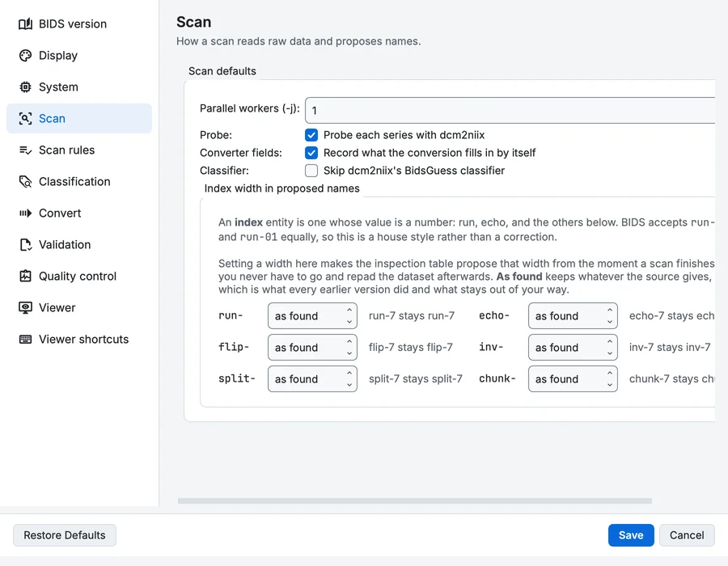The height and width of the screenshot is (566, 728).
Task: Click the 'run-7 stays run-7' example text
Action: click(412, 316)
